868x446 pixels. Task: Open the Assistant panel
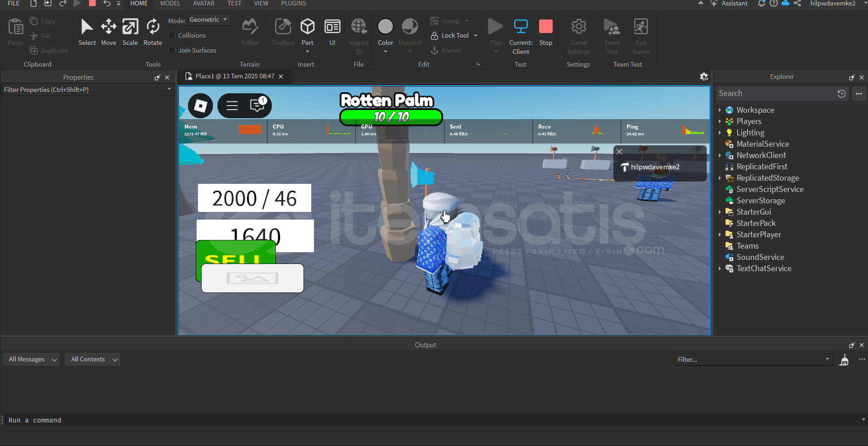pos(729,3)
